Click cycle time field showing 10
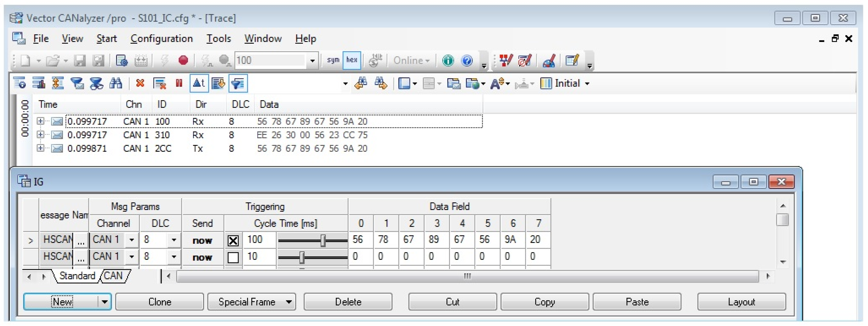 click(x=259, y=257)
